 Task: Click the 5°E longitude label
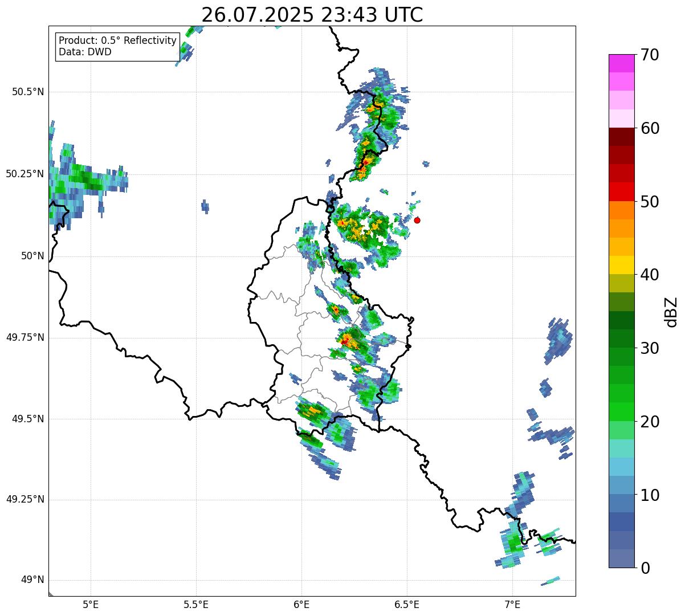click(x=91, y=604)
